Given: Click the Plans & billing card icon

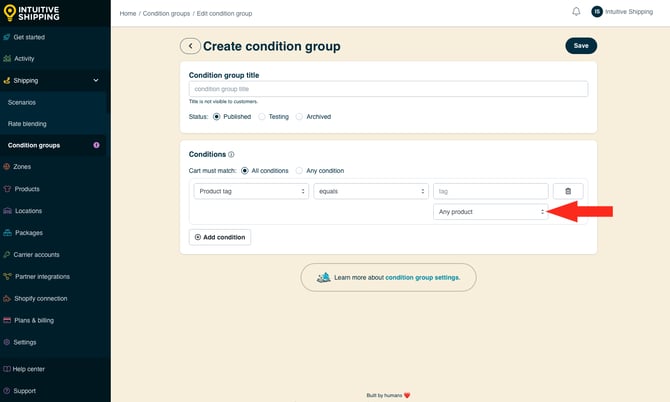Looking at the screenshot, I should tap(7, 320).
